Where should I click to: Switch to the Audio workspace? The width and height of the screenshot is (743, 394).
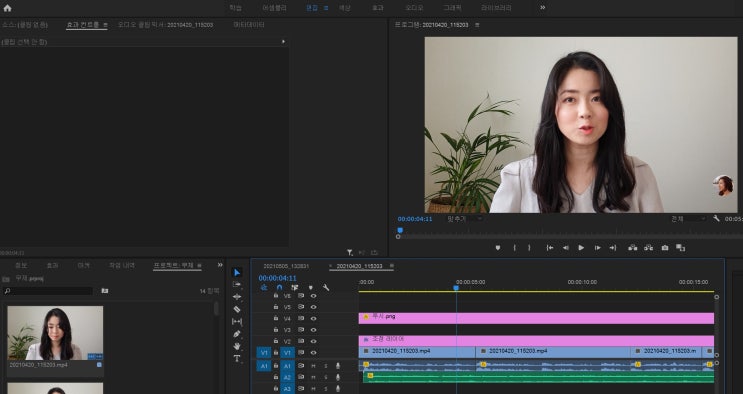414,8
